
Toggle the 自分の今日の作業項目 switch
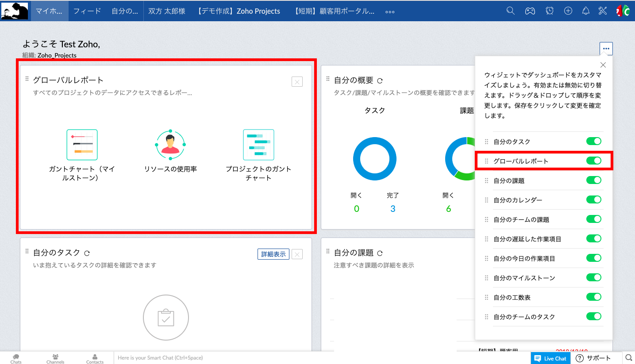tap(594, 258)
